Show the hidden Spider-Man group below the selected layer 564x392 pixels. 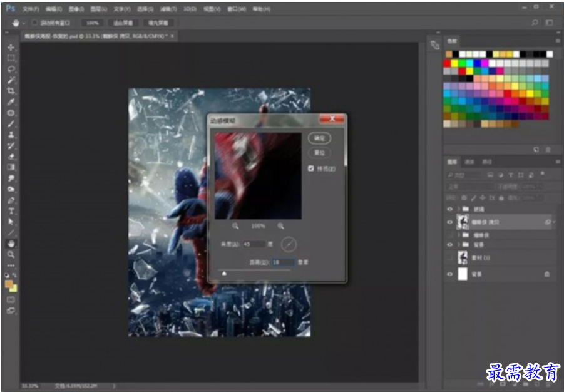(x=449, y=235)
